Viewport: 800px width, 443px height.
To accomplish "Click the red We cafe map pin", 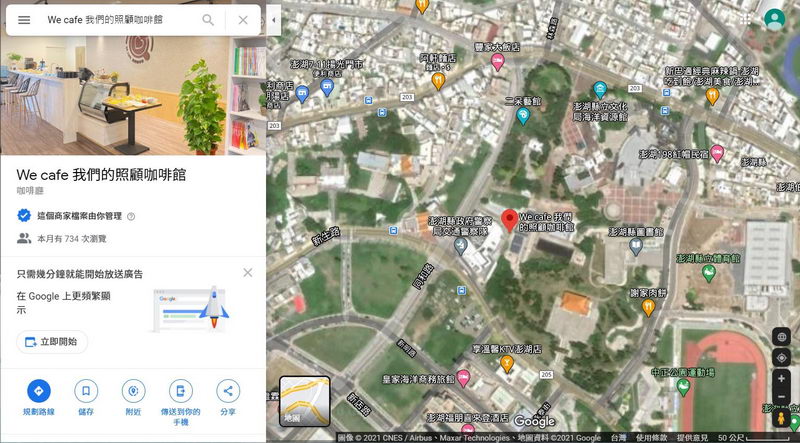I will tap(509, 220).
